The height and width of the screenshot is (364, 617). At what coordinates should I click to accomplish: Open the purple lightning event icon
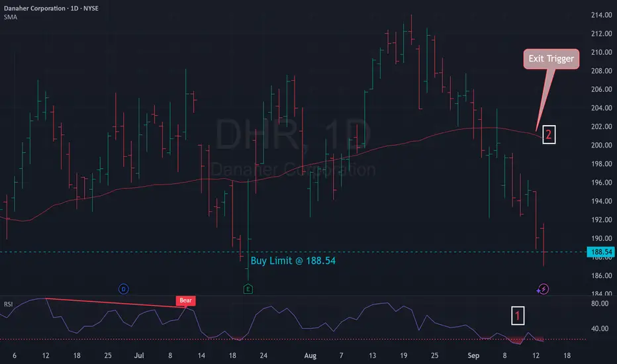543,290
